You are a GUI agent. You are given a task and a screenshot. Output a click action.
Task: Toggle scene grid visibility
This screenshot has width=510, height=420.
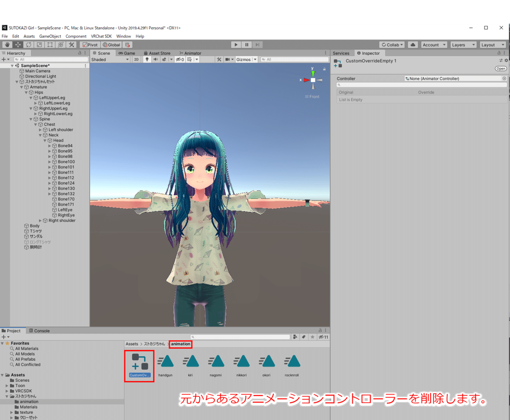(x=190, y=60)
